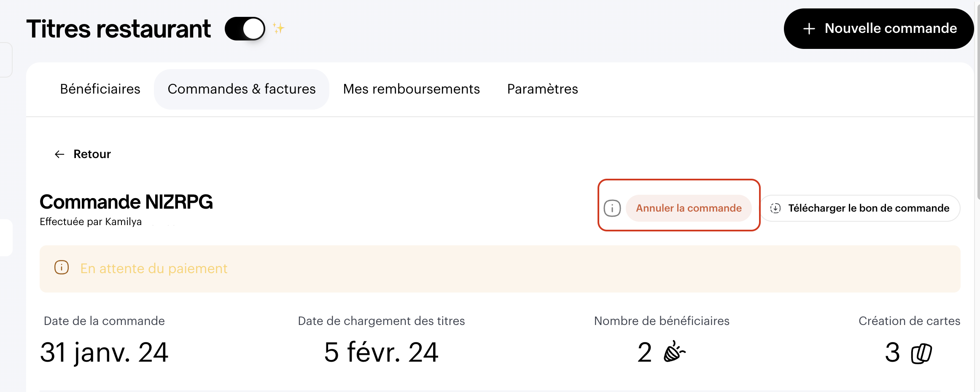Image resolution: width=980 pixels, height=392 pixels.
Task: Click the download icon in Télécharger button
Action: pos(775,208)
